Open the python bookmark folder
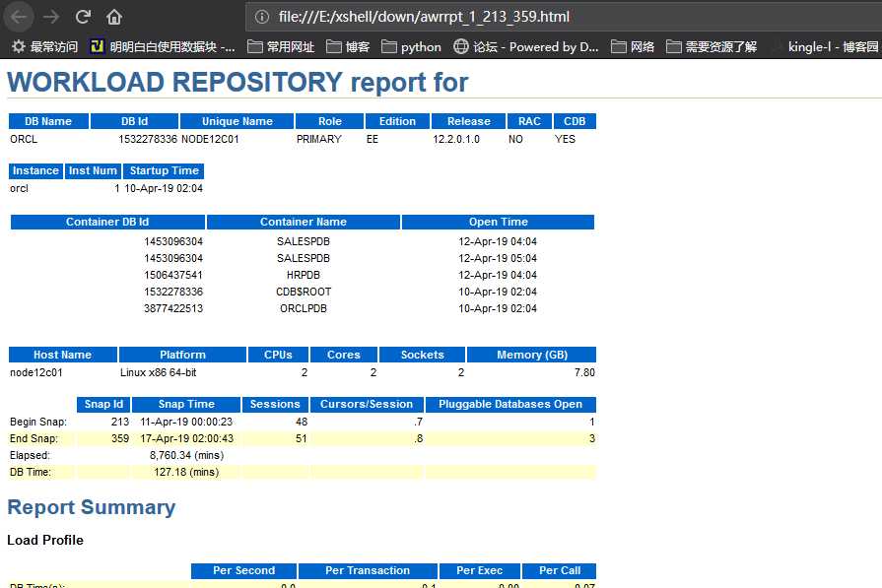 point(411,46)
